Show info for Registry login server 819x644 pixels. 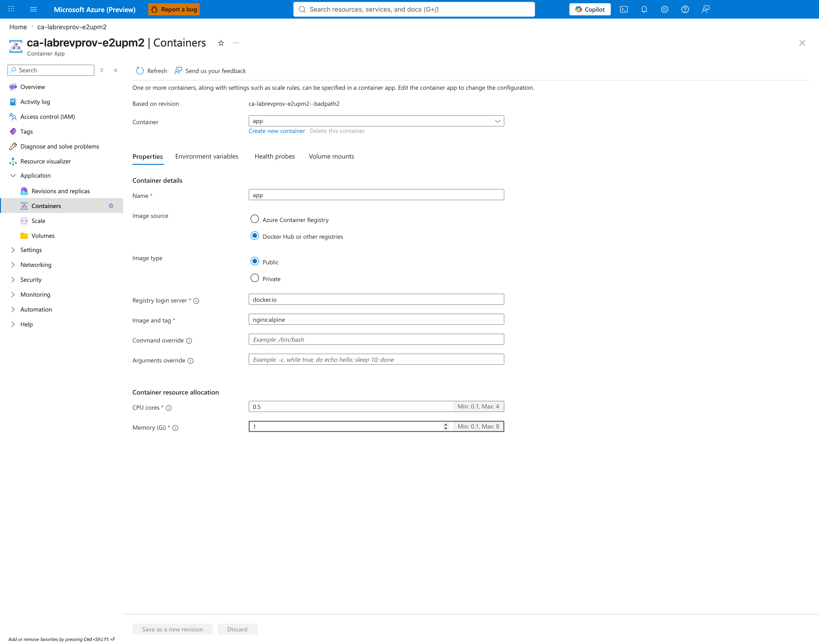click(x=196, y=301)
